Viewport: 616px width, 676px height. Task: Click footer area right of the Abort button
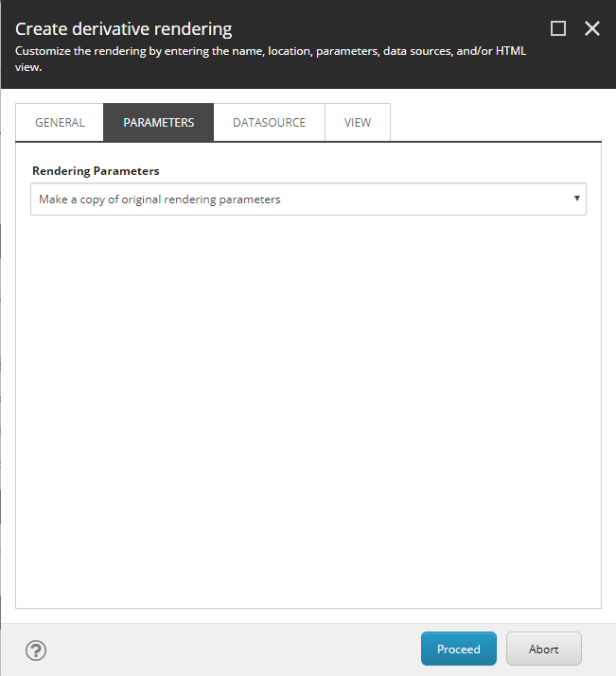coord(598,650)
